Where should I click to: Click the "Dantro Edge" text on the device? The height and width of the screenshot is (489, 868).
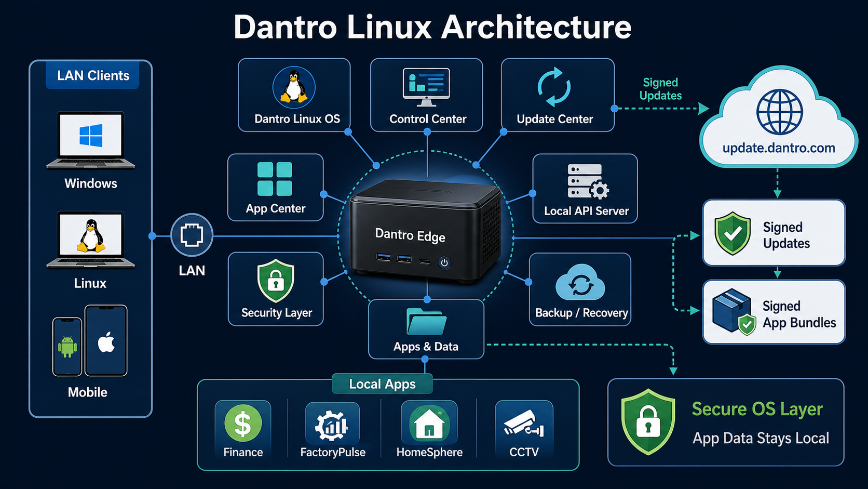410,235
